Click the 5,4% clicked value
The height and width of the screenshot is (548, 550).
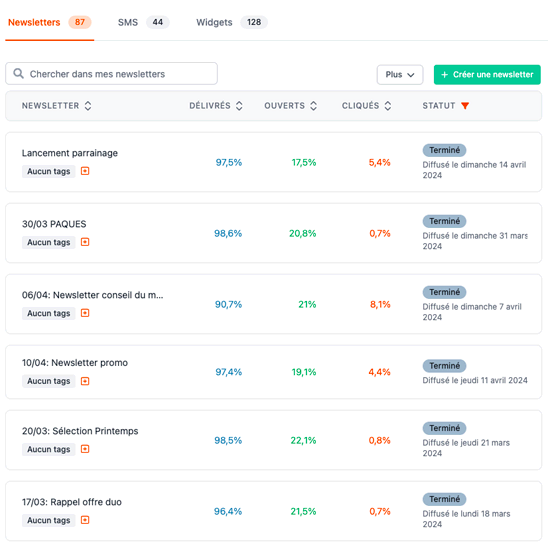[x=380, y=162]
